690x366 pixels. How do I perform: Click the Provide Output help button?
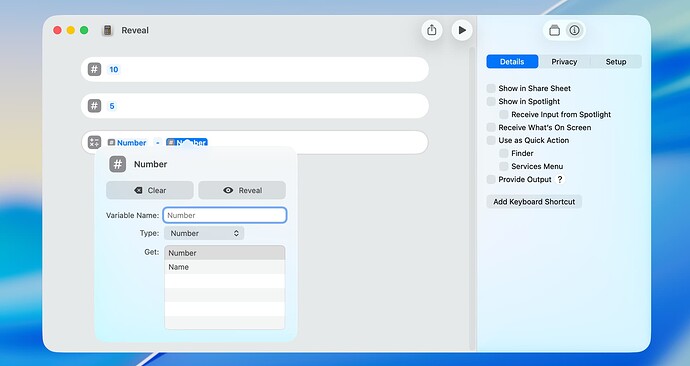(560, 179)
